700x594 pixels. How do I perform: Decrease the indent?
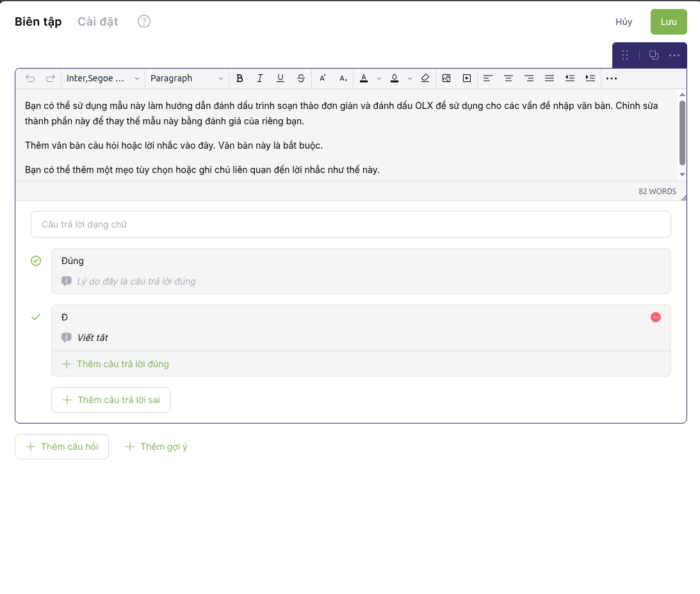[x=570, y=79]
